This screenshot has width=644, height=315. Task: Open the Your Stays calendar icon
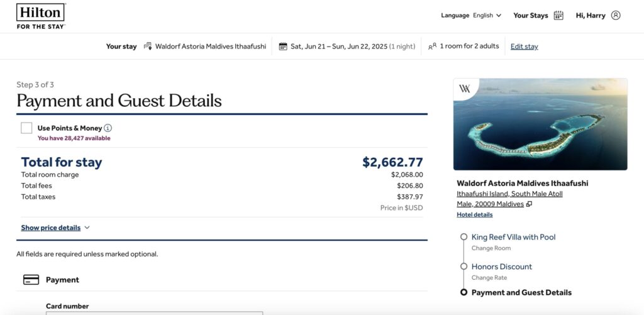click(x=558, y=15)
